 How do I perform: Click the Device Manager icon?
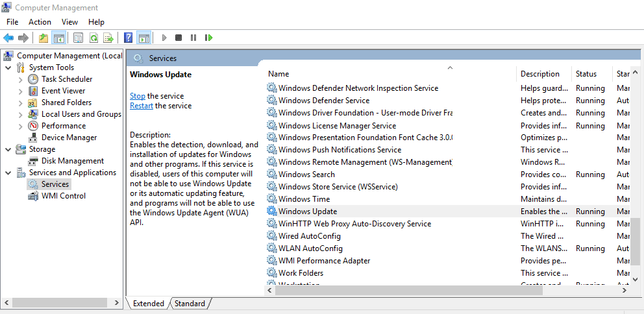click(33, 138)
